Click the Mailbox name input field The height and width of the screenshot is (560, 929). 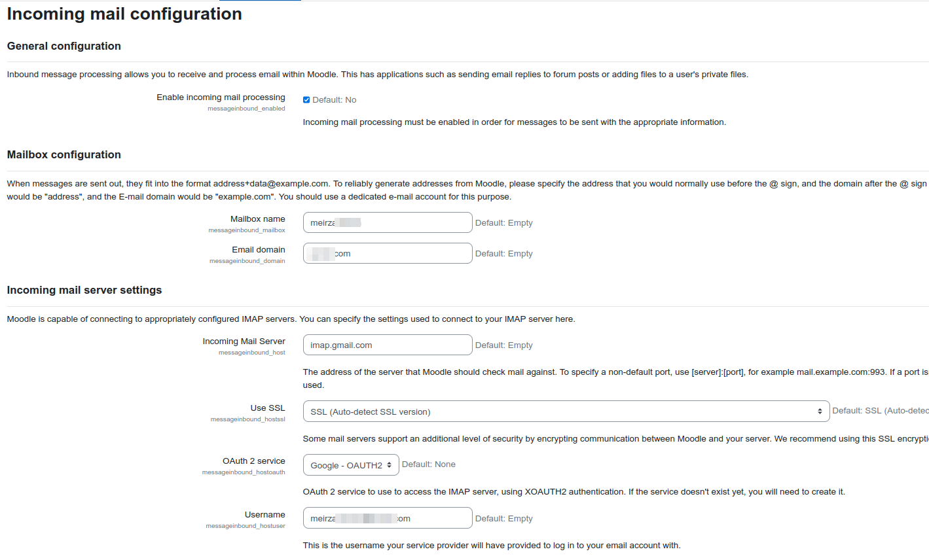point(388,222)
